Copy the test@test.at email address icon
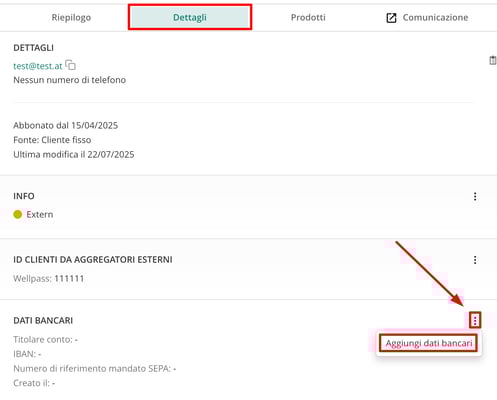 pyautogui.click(x=70, y=65)
